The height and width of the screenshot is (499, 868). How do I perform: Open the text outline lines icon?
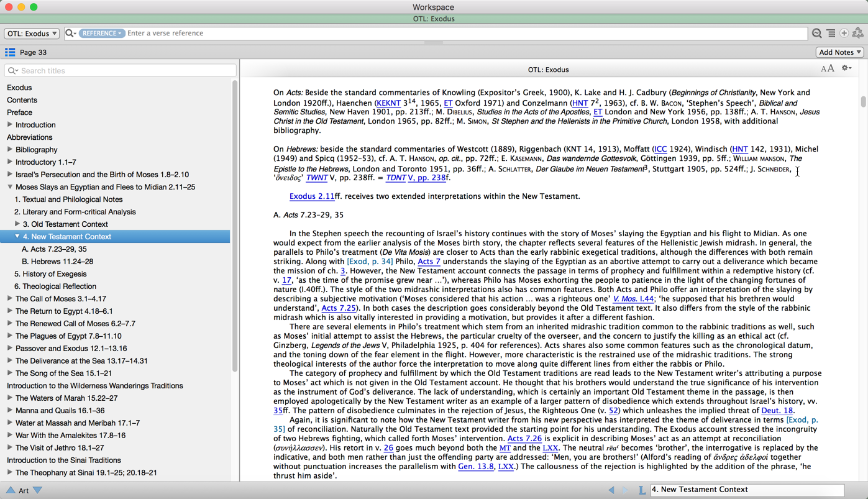tap(831, 34)
